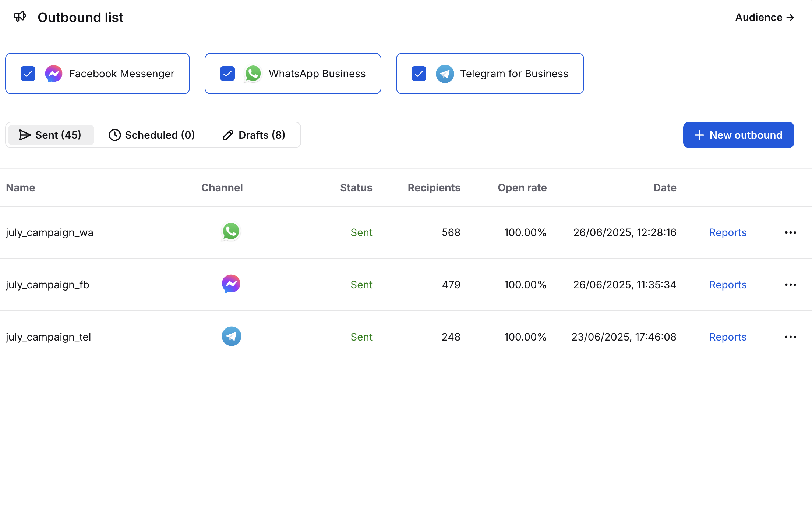Click the july_campaign_tel campaign name
812x509 pixels.
49,337
